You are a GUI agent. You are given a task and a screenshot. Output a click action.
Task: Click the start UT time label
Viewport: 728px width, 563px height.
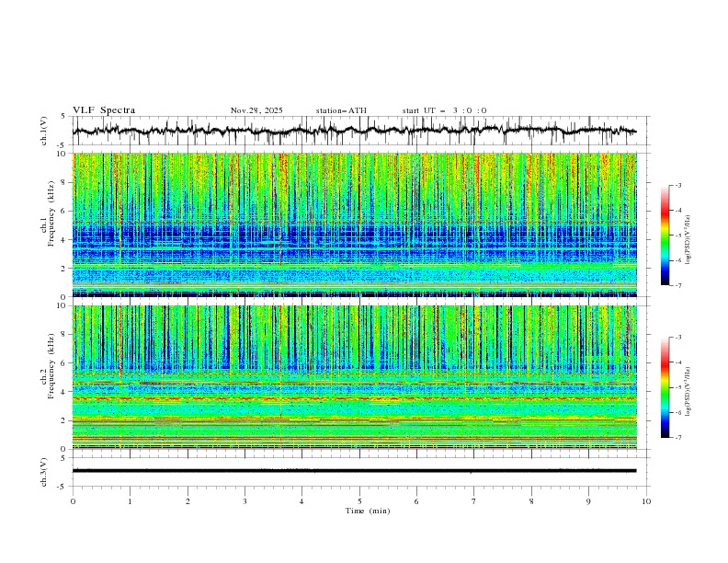[444, 110]
